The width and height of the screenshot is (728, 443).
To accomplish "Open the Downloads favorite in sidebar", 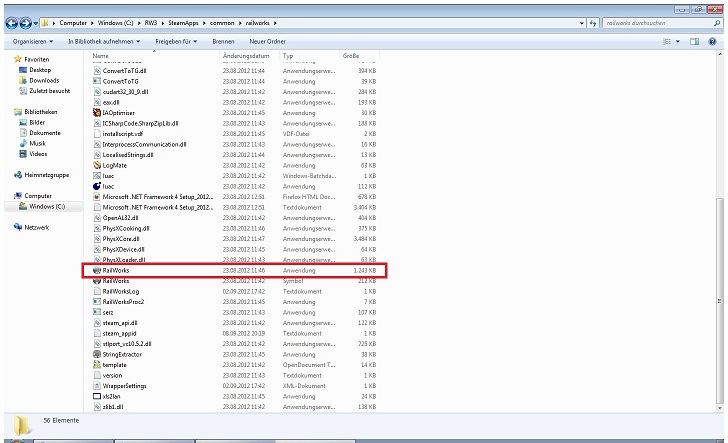I will point(44,80).
